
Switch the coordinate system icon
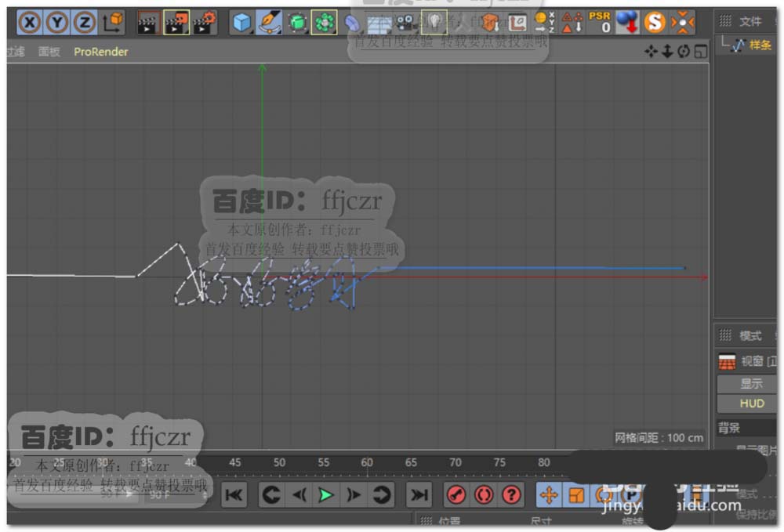(113, 23)
